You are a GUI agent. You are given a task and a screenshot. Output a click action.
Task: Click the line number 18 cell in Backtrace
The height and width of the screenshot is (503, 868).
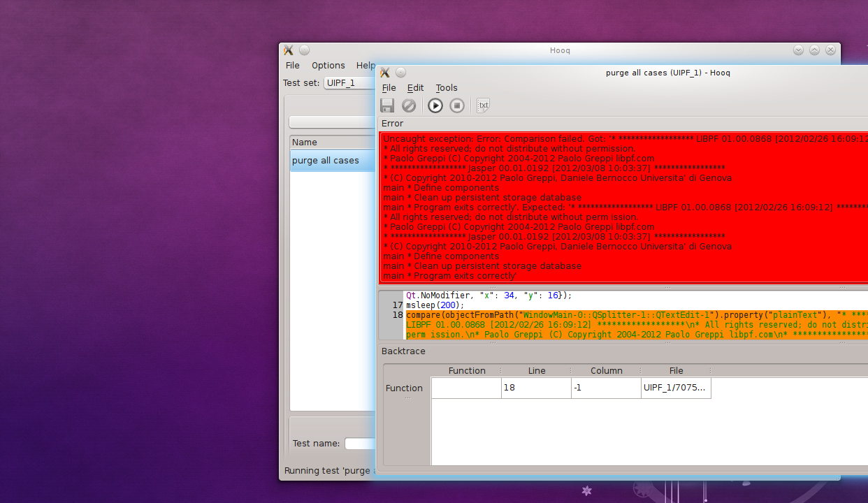point(536,388)
